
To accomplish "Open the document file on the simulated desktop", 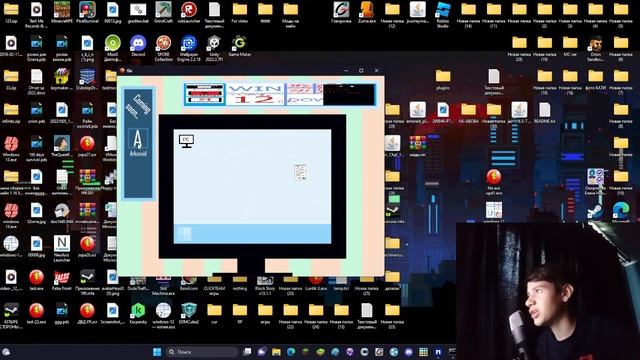I will coord(300,172).
